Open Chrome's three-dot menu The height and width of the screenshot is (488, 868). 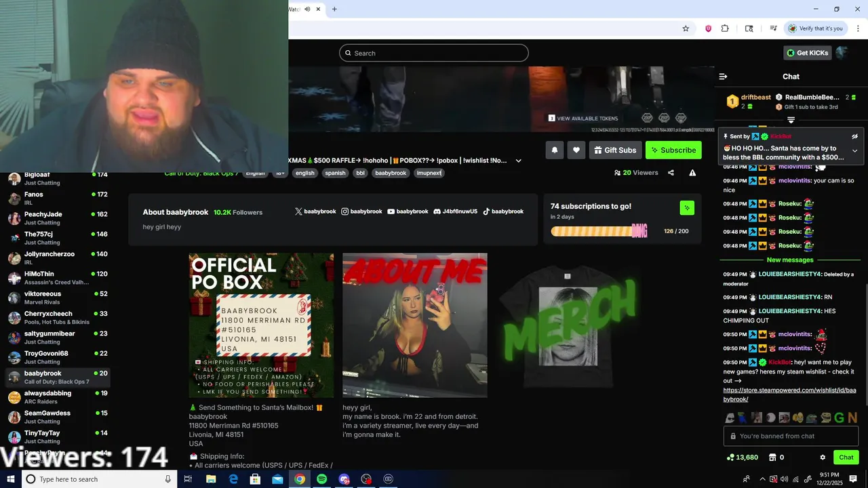coord(859,28)
